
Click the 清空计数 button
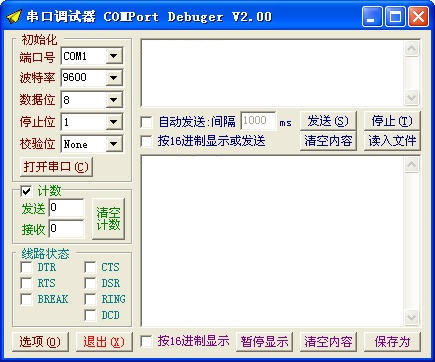point(108,219)
